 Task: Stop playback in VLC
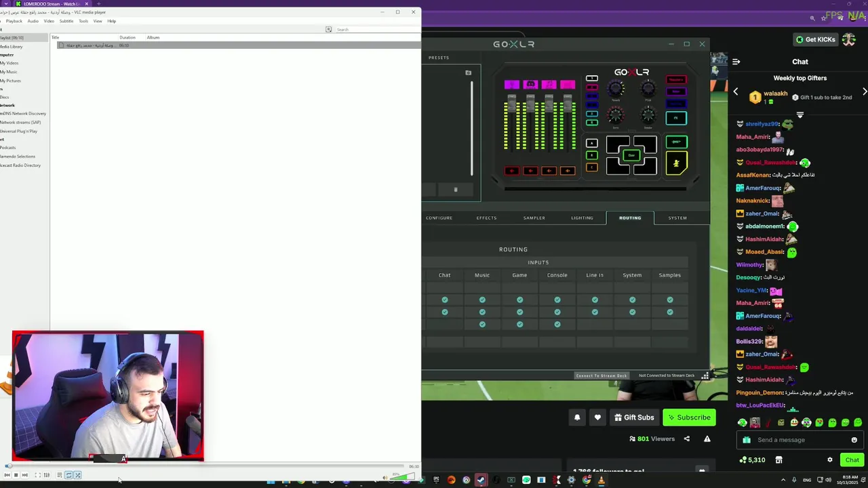click(x=16, y=475)
